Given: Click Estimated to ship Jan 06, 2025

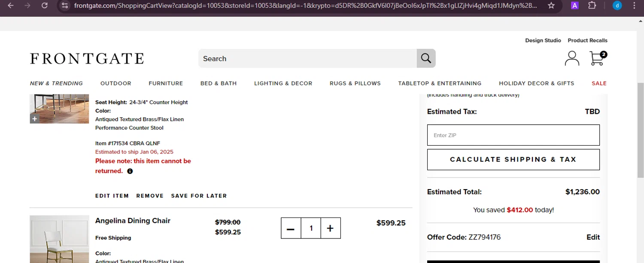Looking at the screenshot, I should tap(134, 152).
